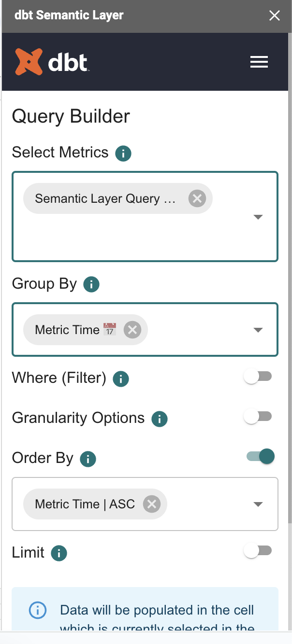Enable the Where (Filter) toggle
292x644 pixels.
coord(258,376)
